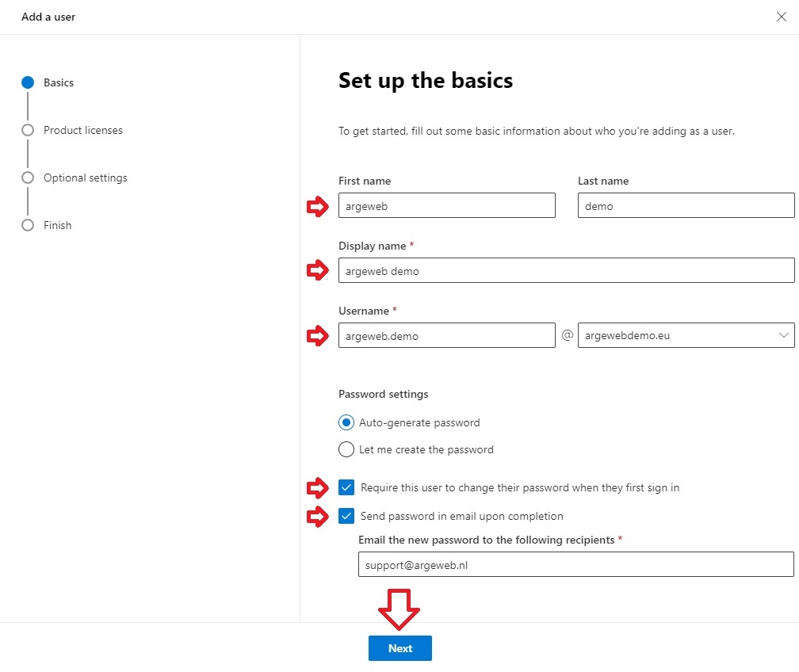
Task: Open the argewebdemo.eu domain dropdown
Action: (686, 335)
